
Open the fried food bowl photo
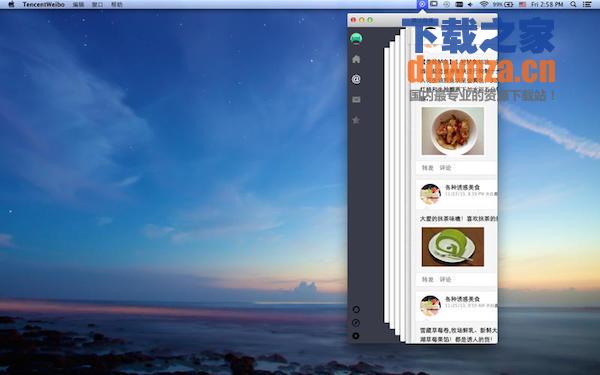coord(453,131)
